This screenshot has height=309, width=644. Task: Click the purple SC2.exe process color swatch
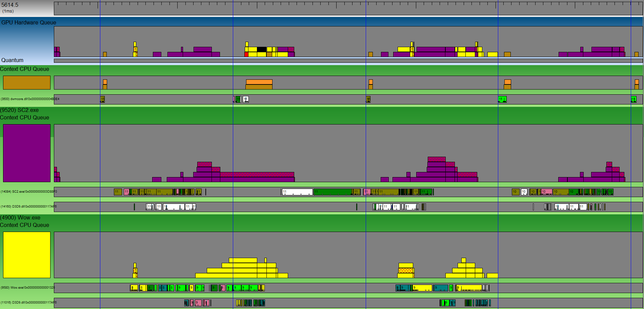pos(27,153)
